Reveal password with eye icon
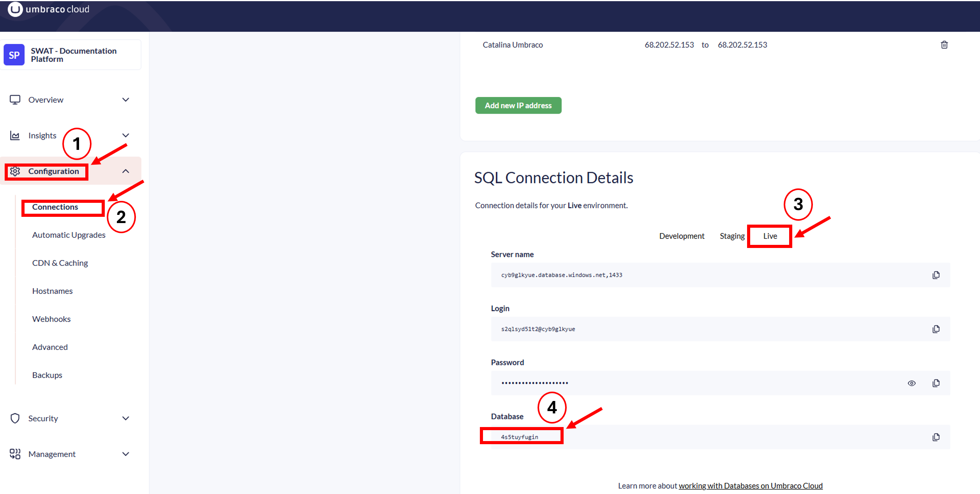 click(x=911, y=383)
